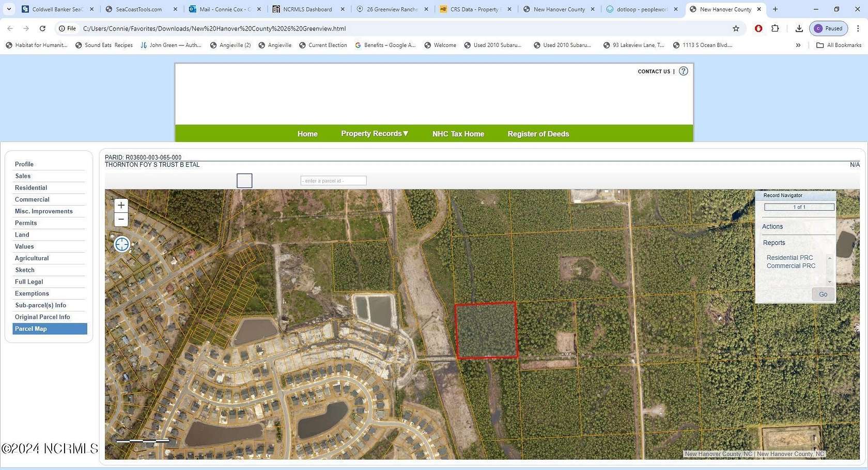The image size is (868, 470).
Task: Open the Register of Deeds menu item
Action: (538, 134)
